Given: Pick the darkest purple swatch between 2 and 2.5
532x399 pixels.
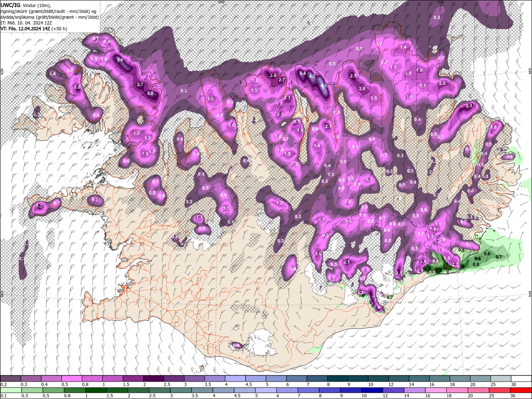Looking at the screenshot, I should 153,379.
